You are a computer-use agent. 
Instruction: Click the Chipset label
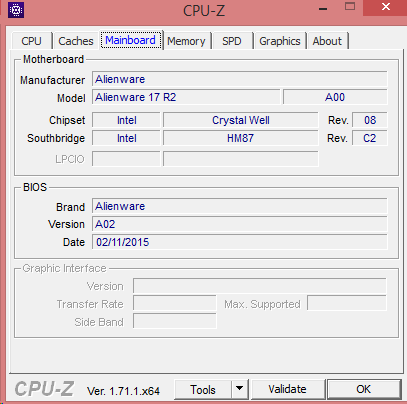[67, 120]
